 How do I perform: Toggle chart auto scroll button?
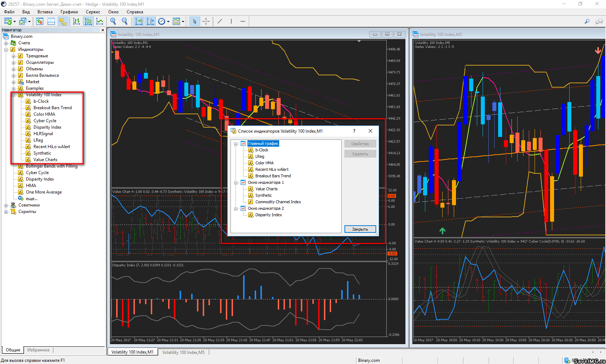(x=139, y=22)
